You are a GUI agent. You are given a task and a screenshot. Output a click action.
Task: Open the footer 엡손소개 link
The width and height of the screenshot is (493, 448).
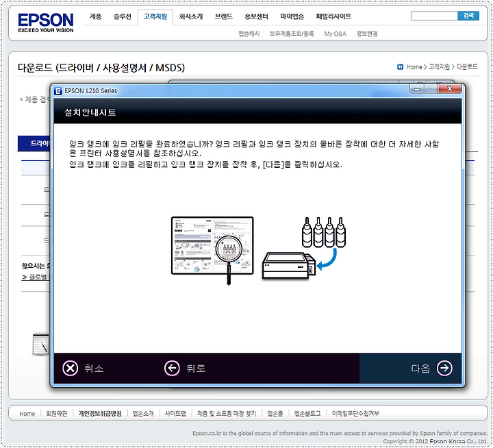143,414
